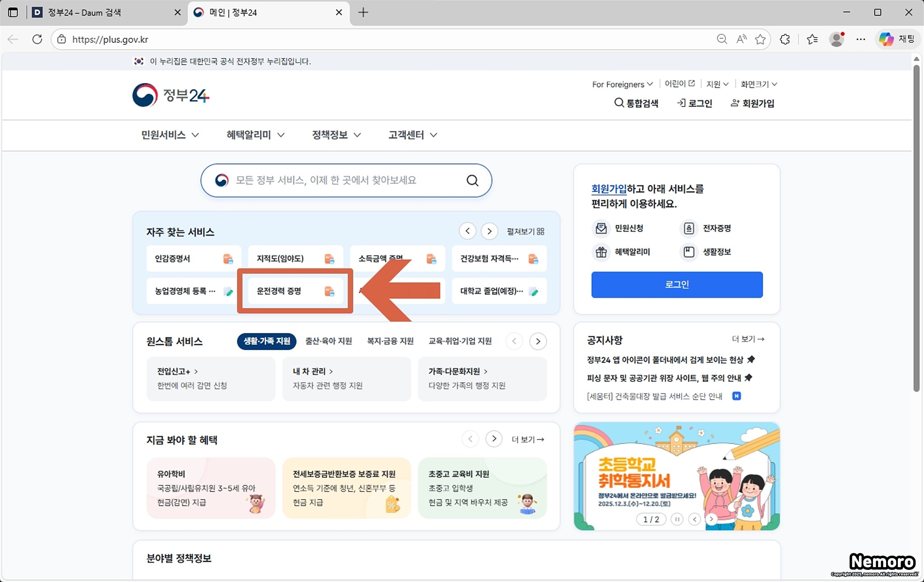Screen dimensions: 924x582
Task: Click the 정부24 logo
Action: coord(171,95)
